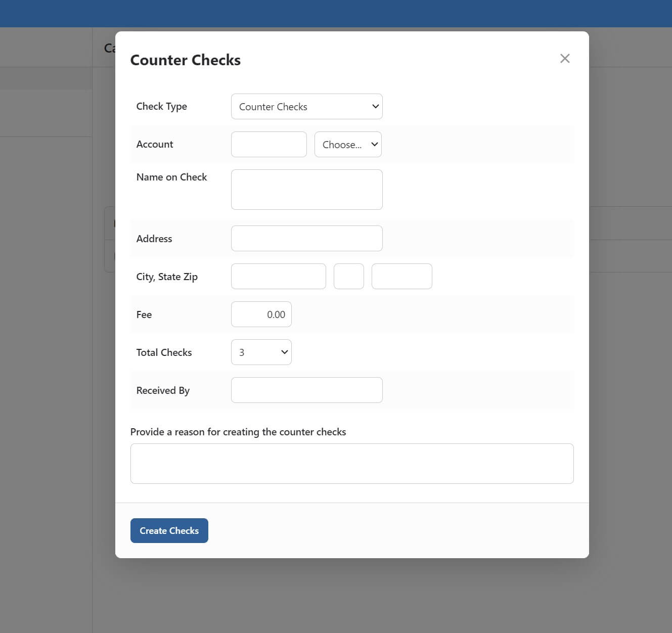Close the Counter Checks dialog

click(565, 59)
